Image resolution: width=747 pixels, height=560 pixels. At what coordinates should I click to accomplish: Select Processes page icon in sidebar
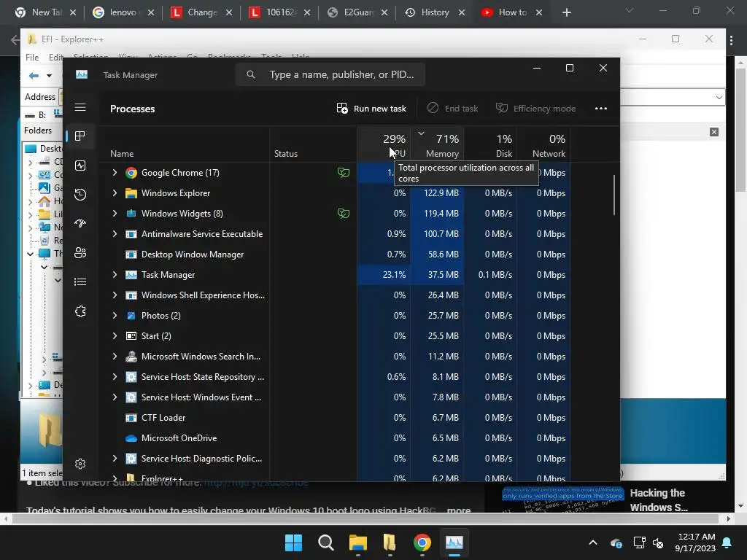click(80, 136)
